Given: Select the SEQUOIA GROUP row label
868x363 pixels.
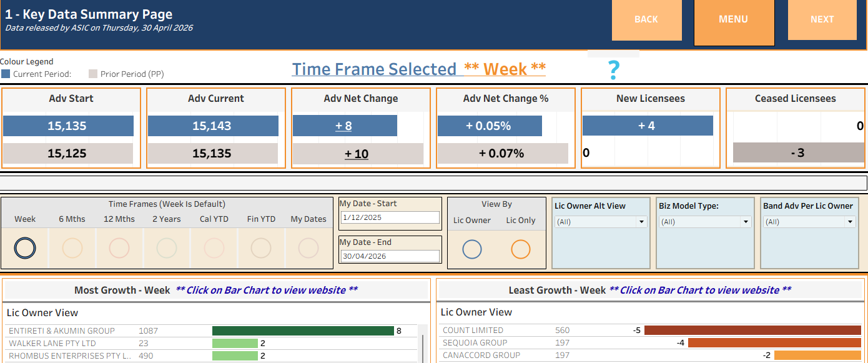Looking at the screenshot, I should tap(475, 342).
